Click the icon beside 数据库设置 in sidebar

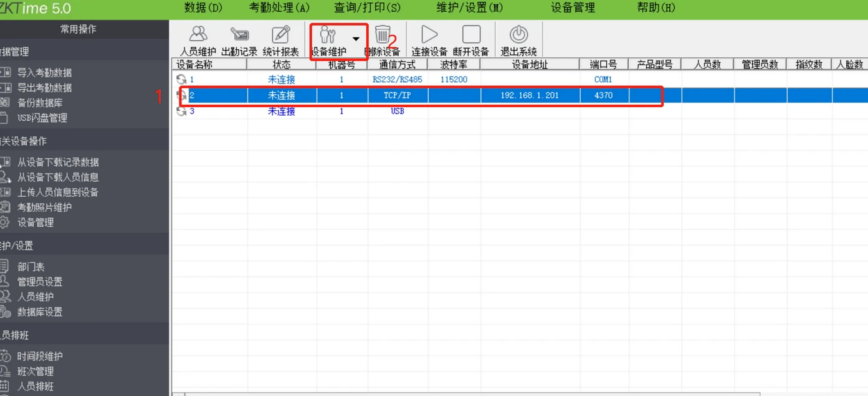coord(5,311)
